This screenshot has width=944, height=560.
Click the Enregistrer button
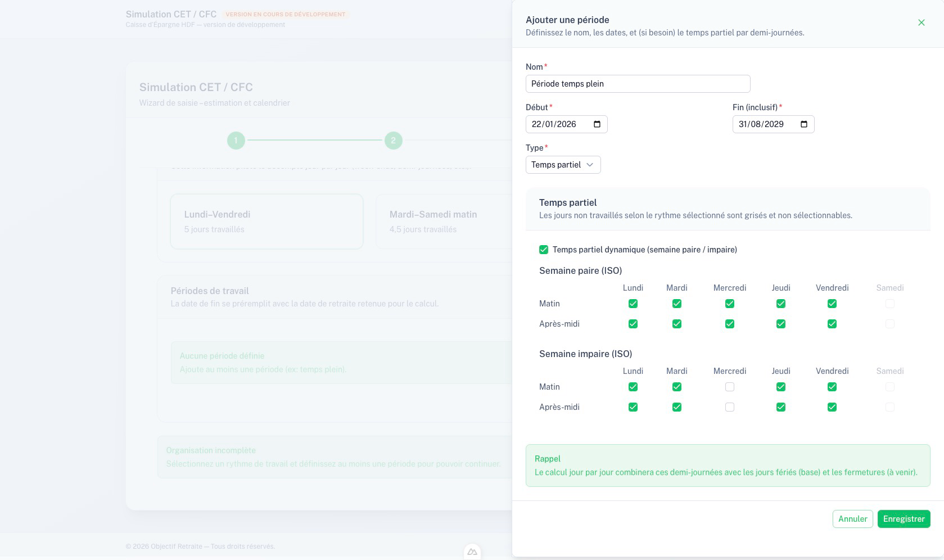point(904,519)
